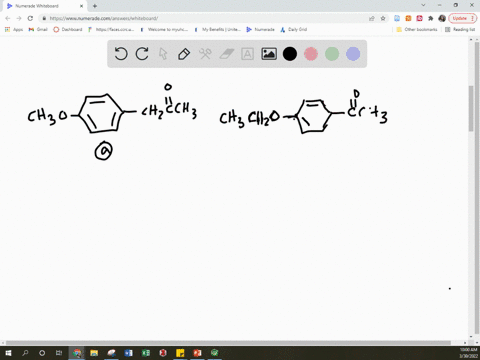
Task: Open the Reading list panel
Action: (x=460, y=29)
